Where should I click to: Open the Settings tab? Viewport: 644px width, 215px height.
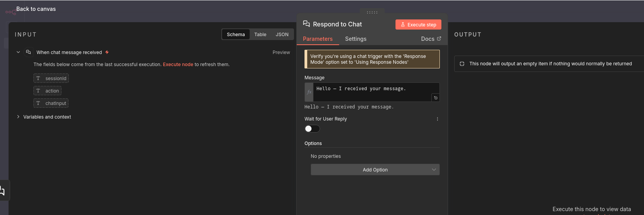coord(355,39)
